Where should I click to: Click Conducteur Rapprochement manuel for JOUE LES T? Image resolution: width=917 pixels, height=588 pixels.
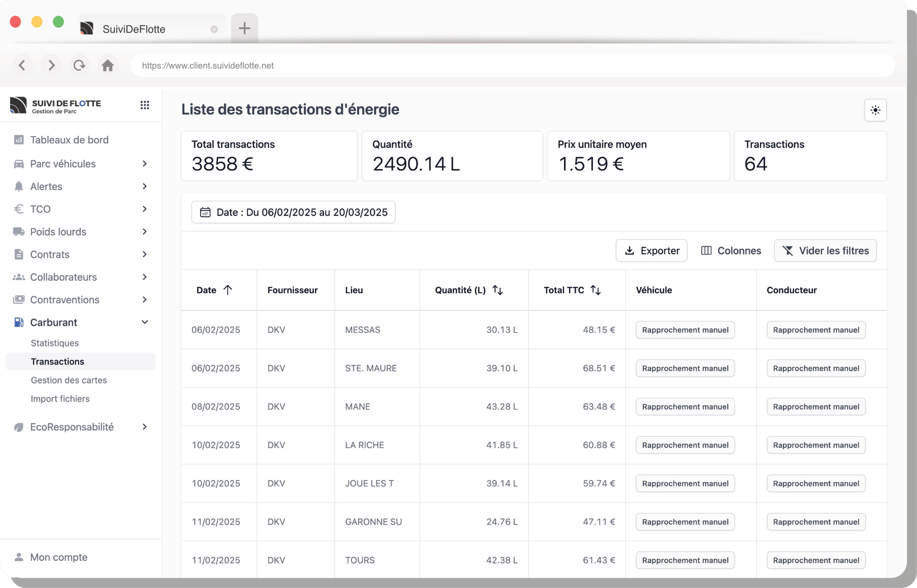[x=816, y=484]
